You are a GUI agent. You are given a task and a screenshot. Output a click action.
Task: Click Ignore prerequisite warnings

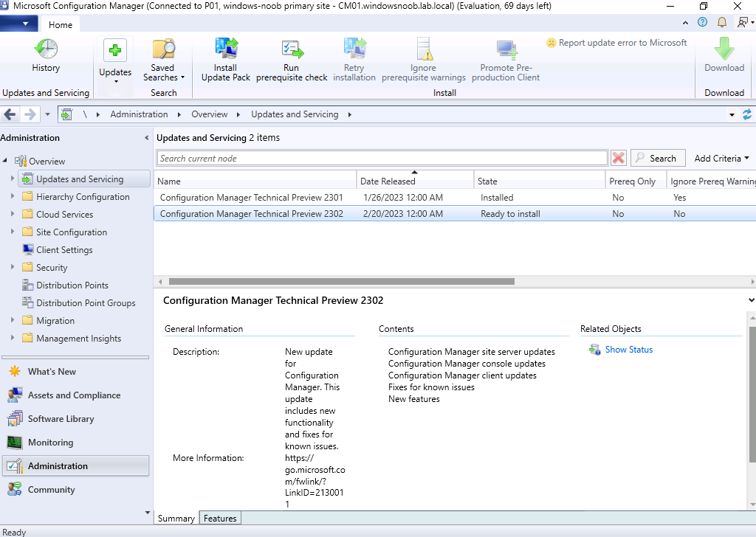423,60
